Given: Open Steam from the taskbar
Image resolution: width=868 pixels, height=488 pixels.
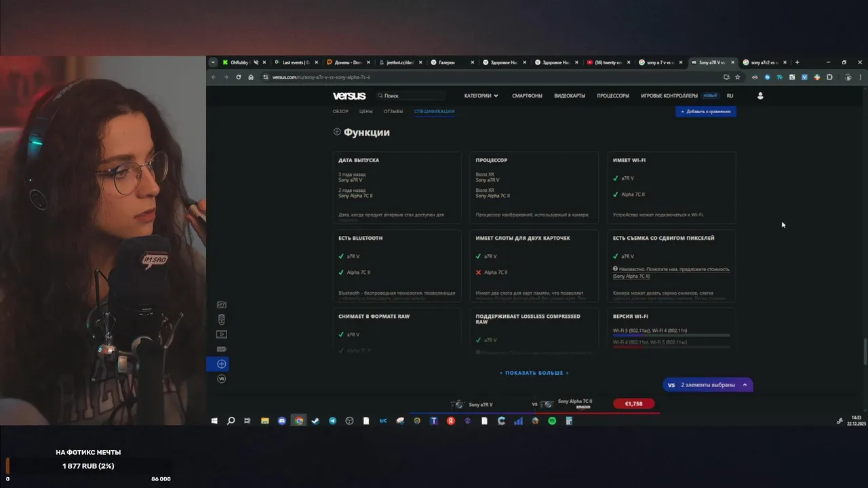Looking at the screenshot, I should [x=315, y=421].
